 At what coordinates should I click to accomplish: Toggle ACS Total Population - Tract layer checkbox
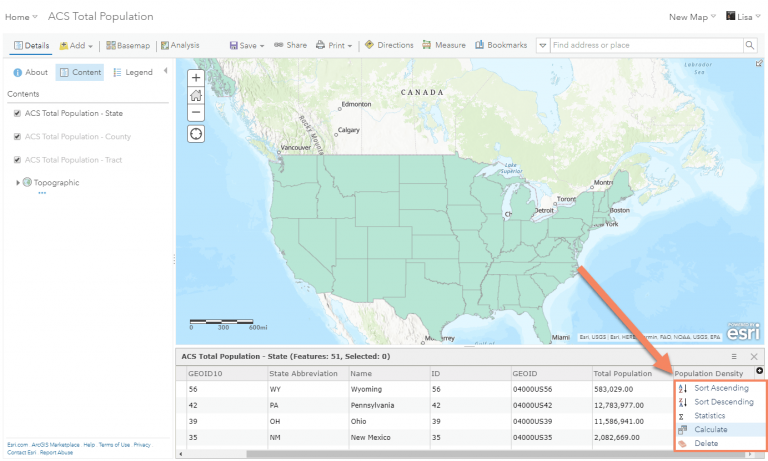click(x=17, y=160)
